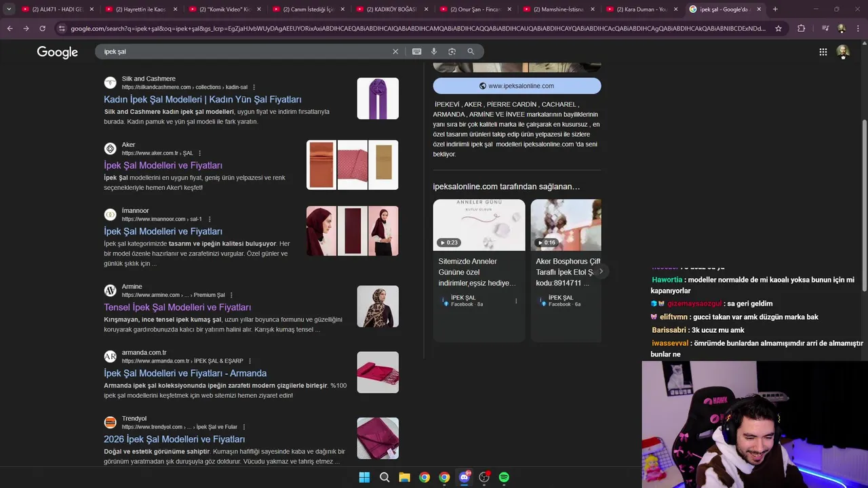Go forward in browser history
The height and width of the screenshot is (488, 868).
click(x=26, y=28)
